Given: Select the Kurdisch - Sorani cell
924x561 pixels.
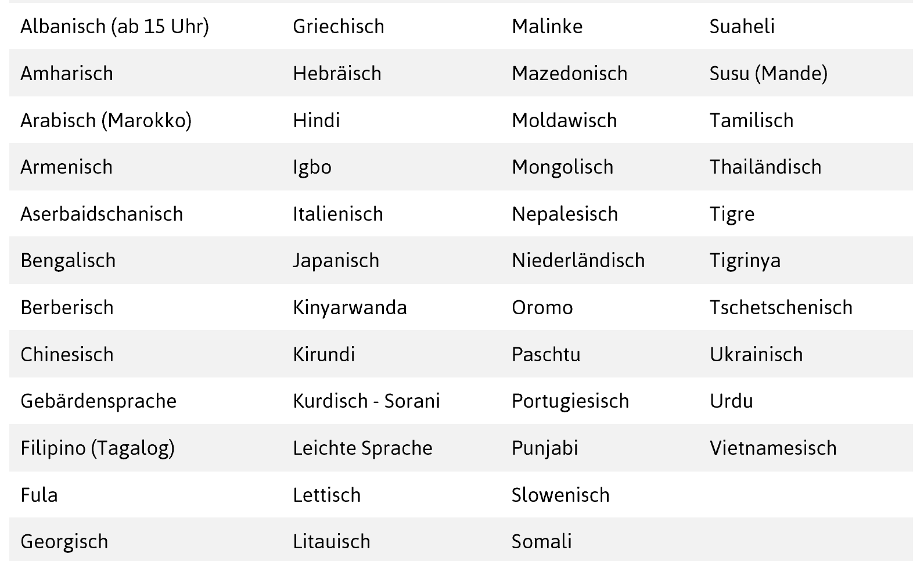Looking at the screenshot, I should pyautogui.click(x=366, y=401).
